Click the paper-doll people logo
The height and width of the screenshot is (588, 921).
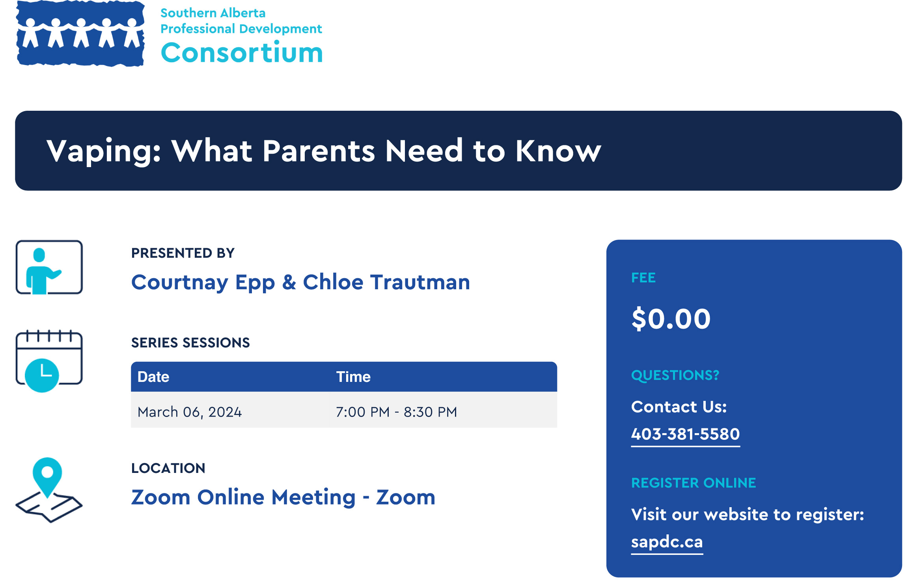point(80,33)
